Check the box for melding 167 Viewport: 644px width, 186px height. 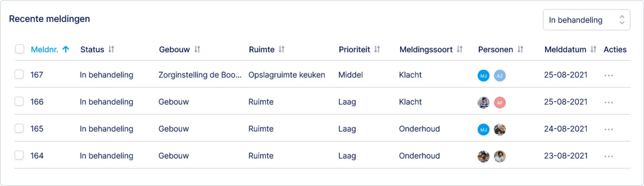click(19, 74)
